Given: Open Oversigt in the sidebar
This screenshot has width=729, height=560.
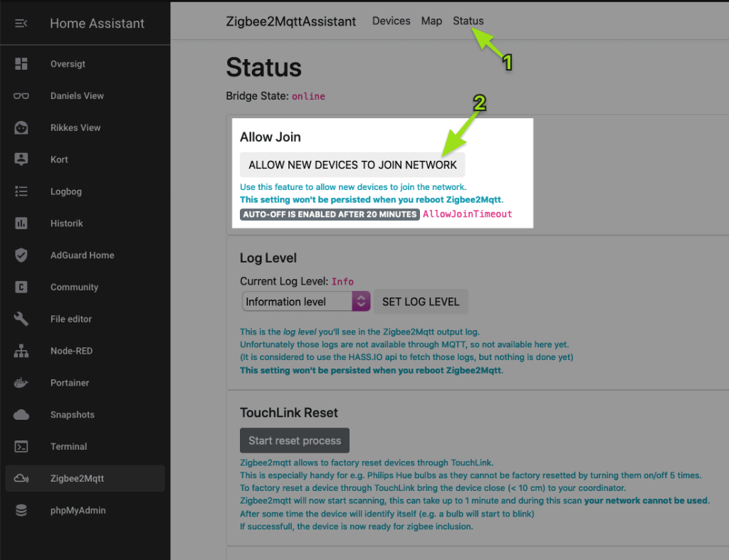Looking at the screenshot, I should [x=85, y=63].
